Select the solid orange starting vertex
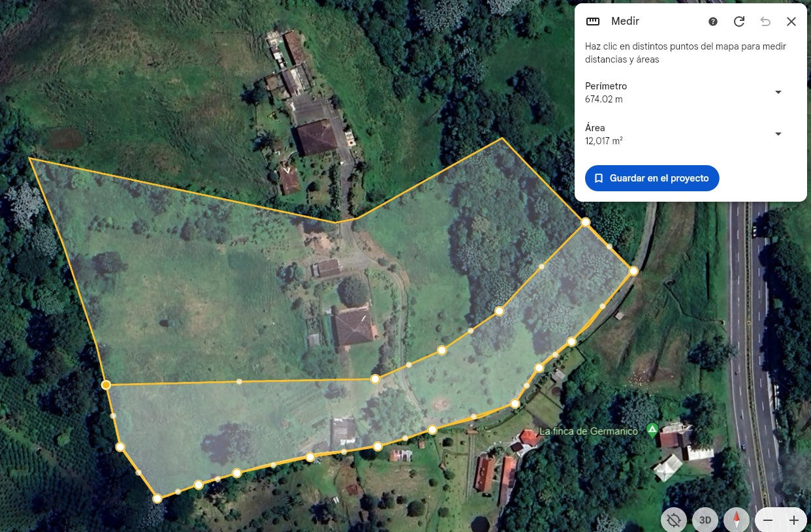The image size is (811, 532). pos(106,385)
